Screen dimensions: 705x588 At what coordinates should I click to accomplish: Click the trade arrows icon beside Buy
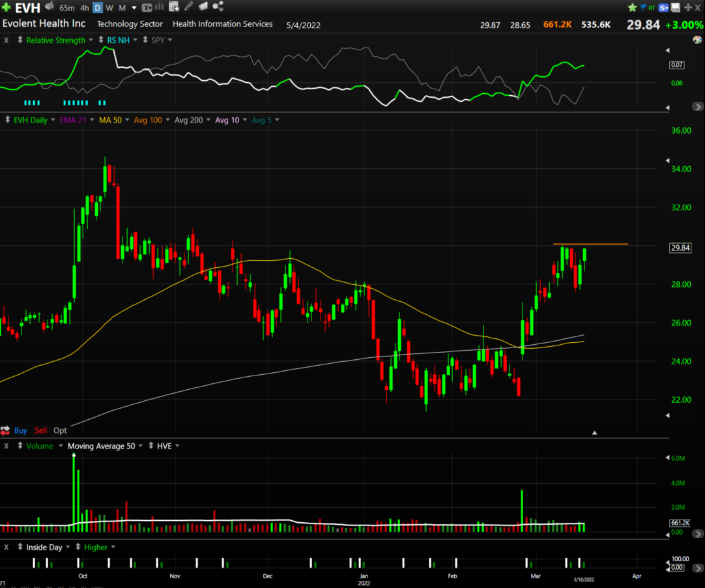pos(5,430)
